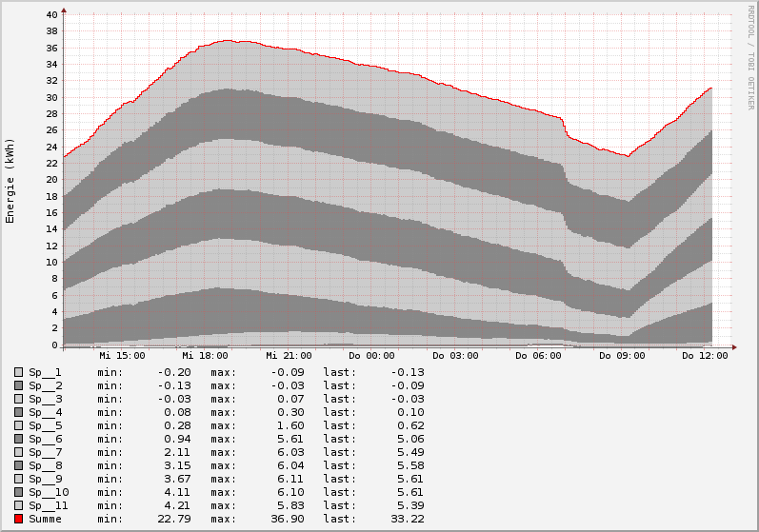
Task: Click the 40 mark on the Y axis
Action: point(52,14)
